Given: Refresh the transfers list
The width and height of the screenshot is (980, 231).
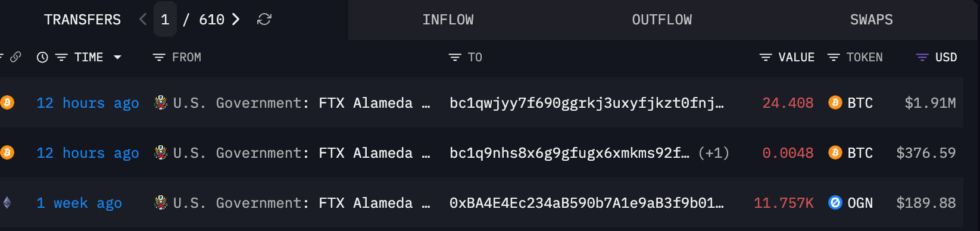Looking at the screenshot, I should (264, 20).
